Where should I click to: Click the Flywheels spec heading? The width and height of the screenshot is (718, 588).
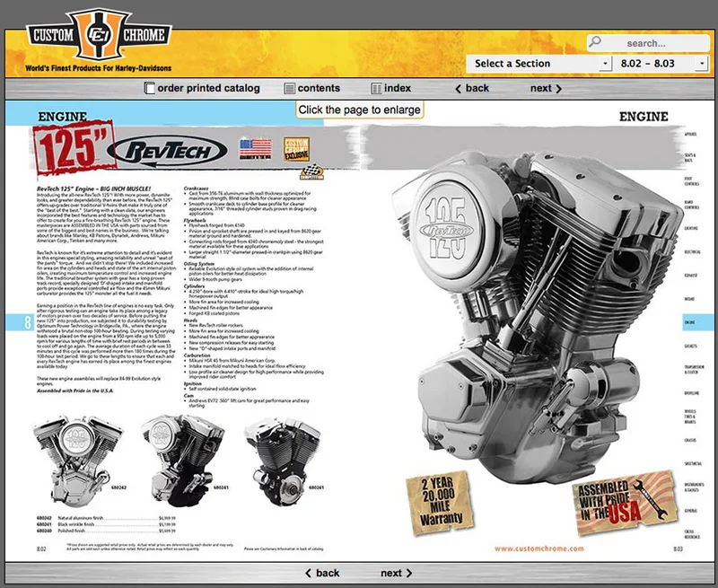coord(195,220)
